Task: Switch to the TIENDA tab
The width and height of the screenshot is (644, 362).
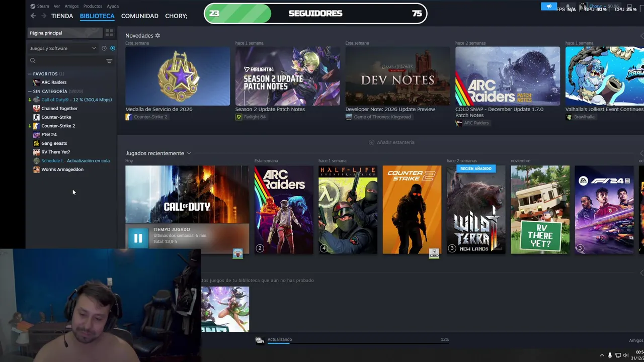Action: (62, 16)
